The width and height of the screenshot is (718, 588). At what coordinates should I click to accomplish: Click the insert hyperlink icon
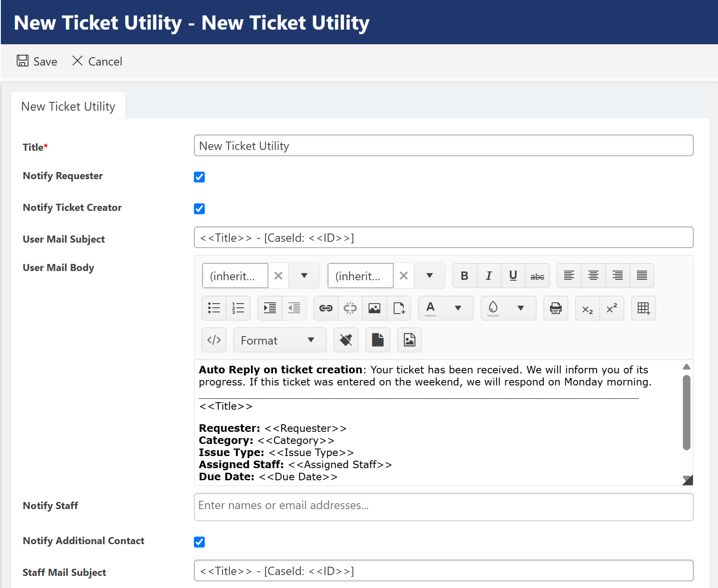tap(326, 308)
